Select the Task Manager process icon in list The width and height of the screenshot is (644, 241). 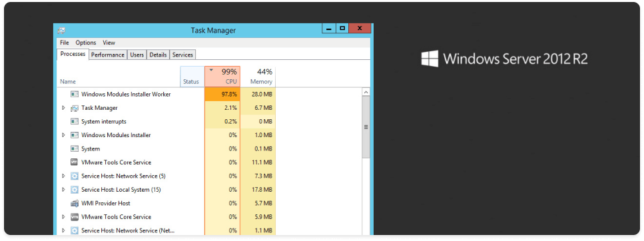75,108
